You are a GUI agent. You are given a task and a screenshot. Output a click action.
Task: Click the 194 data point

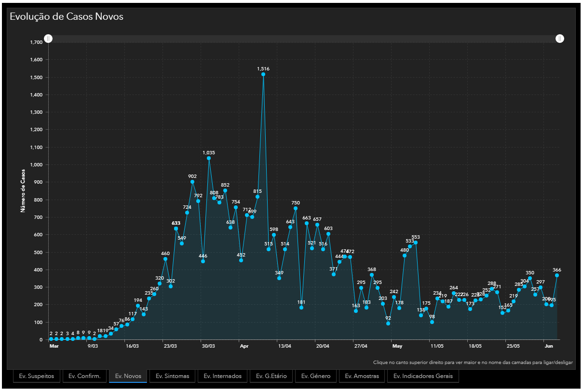click(x=138, y=306)
